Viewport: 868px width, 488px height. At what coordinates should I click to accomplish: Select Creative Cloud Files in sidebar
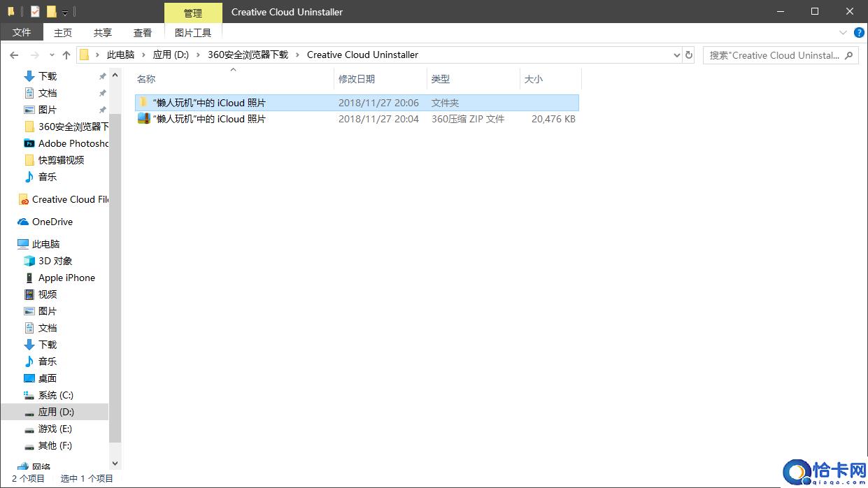(x=70, y=199)
